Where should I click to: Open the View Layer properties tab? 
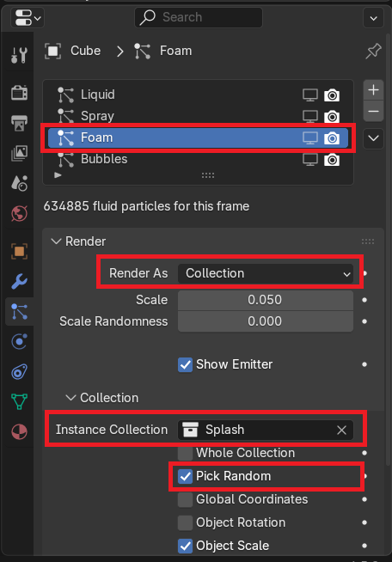click(x=19, y=153)
